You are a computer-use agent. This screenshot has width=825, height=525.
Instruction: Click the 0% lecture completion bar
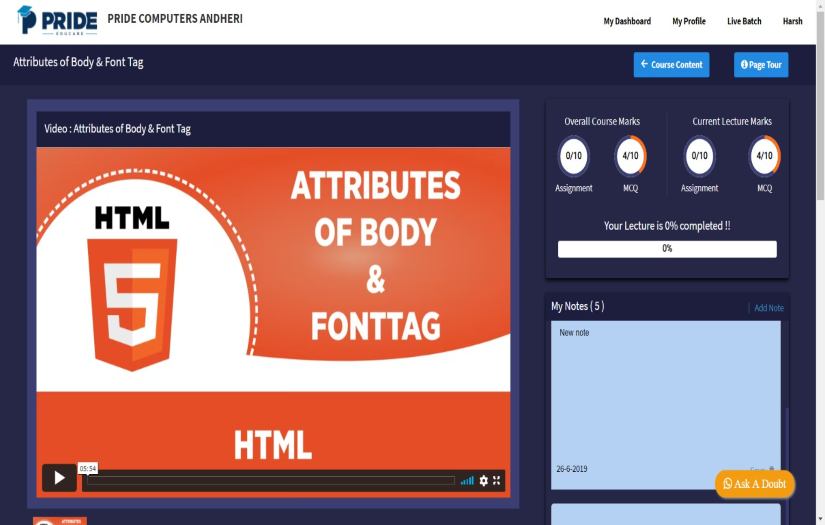(667, 249)
